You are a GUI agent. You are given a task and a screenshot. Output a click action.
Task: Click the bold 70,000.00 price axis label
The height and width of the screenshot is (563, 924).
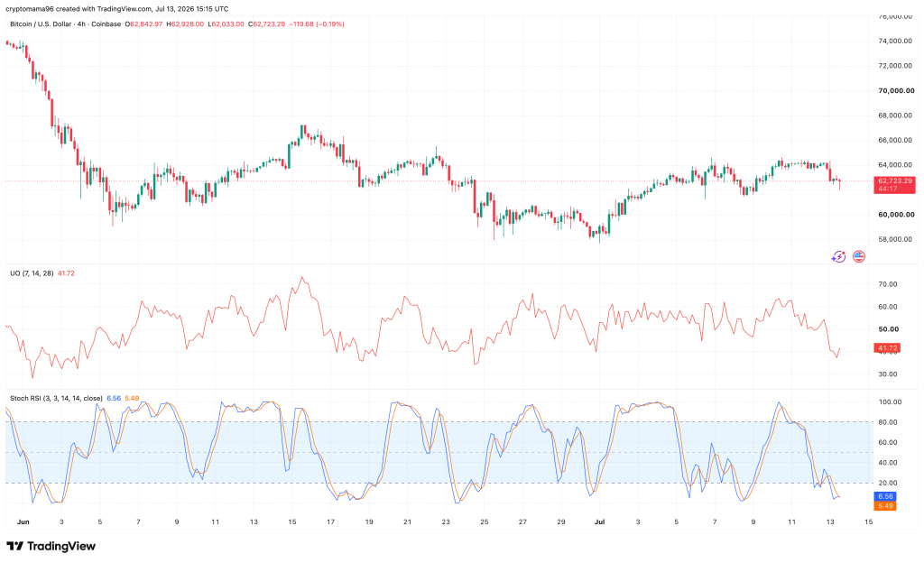(896, 91)
